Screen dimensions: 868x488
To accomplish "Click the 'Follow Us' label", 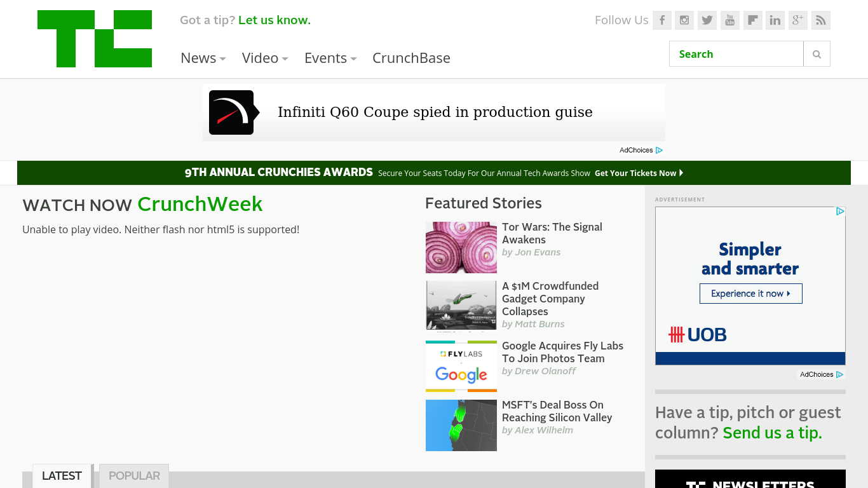I will click(621, 20).
